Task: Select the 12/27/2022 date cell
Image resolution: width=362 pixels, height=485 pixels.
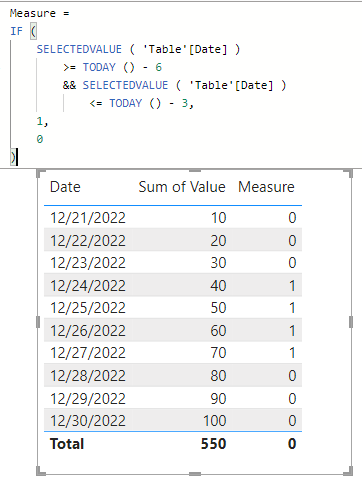Action: (88, 353)
